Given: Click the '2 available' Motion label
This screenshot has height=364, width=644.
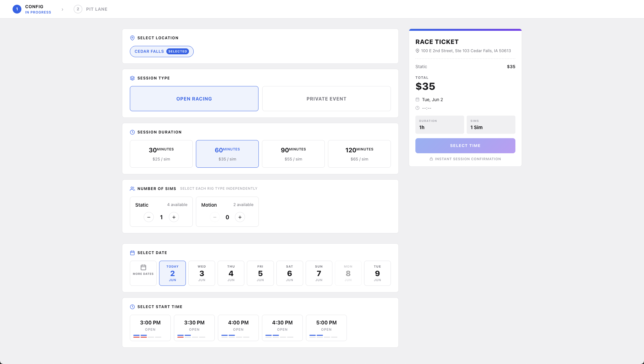Looking at the screenshot, I should tap(243, 205).
